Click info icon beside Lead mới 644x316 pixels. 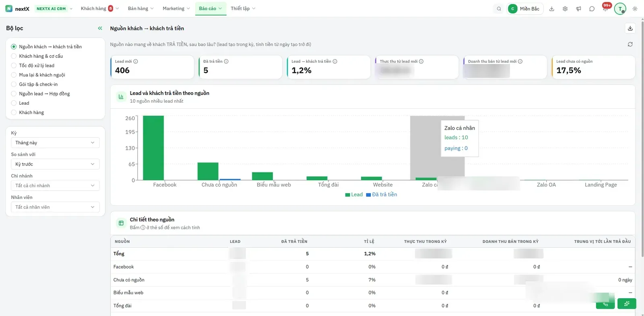click(136, 62)
